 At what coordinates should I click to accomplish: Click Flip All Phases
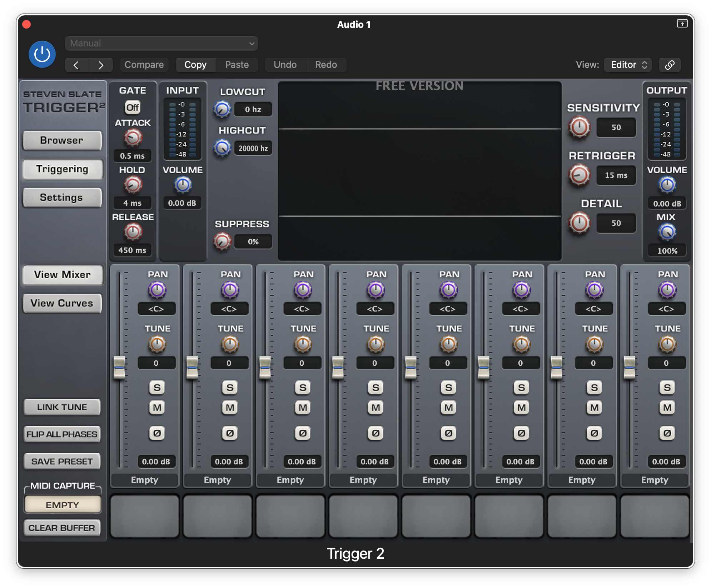(62, 434)
